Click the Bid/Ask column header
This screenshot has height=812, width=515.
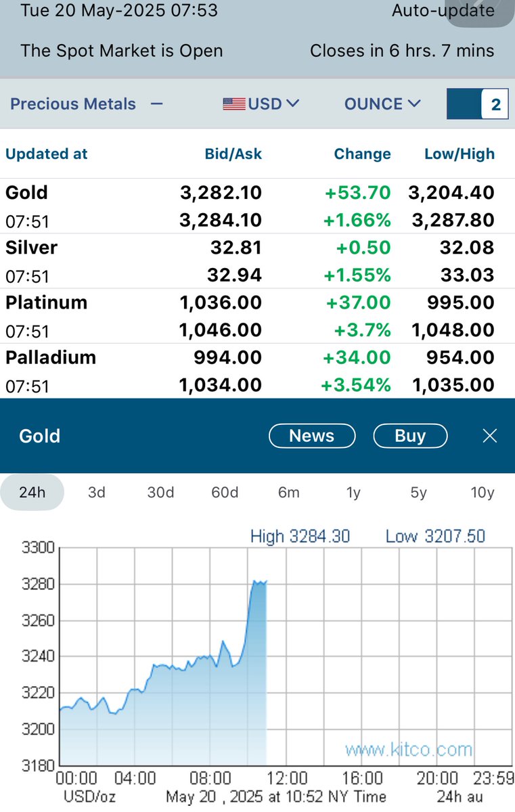click(x=233, y=154)
